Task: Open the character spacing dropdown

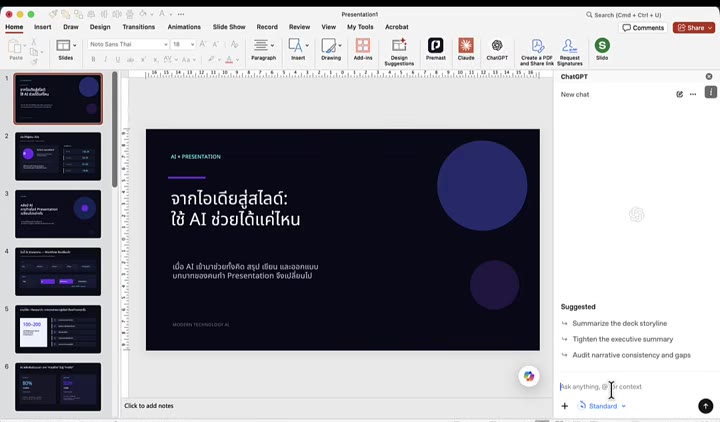Action: pyautogui.click(x=169, y=59)
